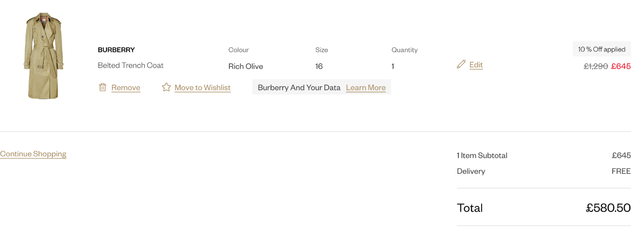The width and height of the screenshot is (644, 227).
Task: Click the red £645 sale price
Action: [621, 66]
